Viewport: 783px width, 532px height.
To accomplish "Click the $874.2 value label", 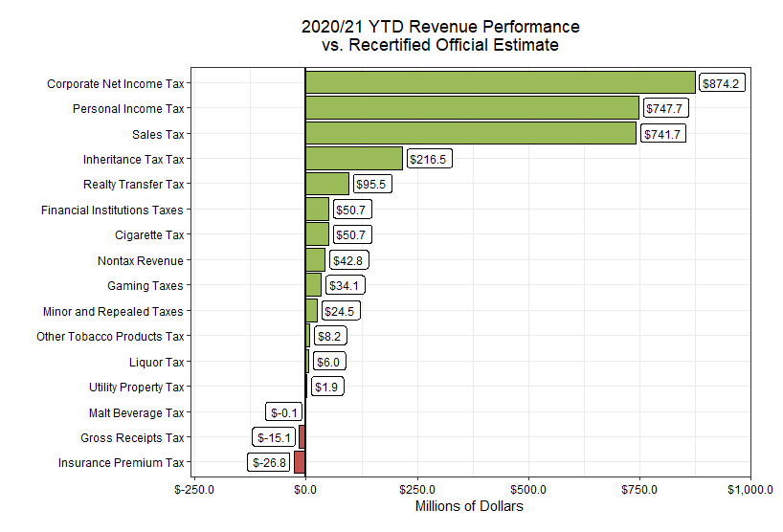I will (x=721, y=83).
